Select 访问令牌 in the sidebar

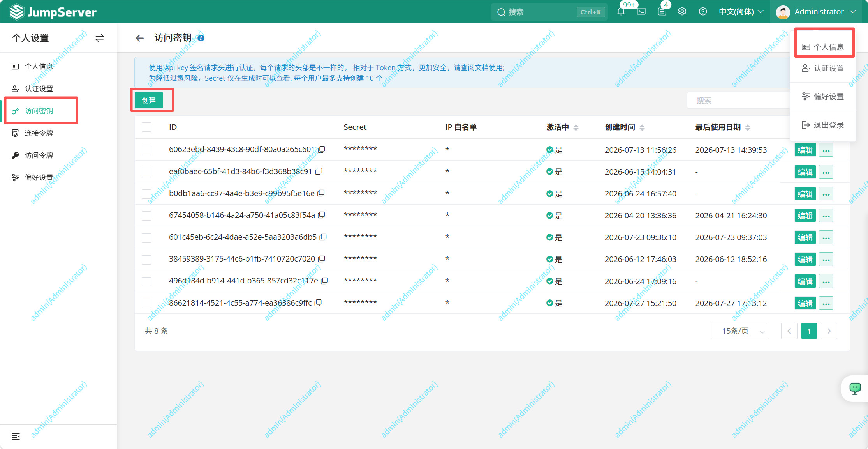coord(58,155)
